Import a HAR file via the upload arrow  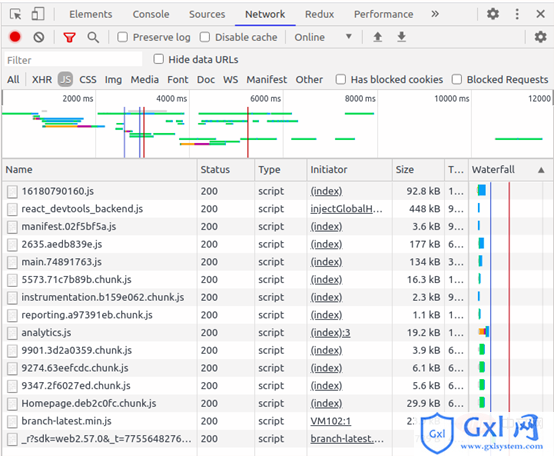click(x=378, y=37)
